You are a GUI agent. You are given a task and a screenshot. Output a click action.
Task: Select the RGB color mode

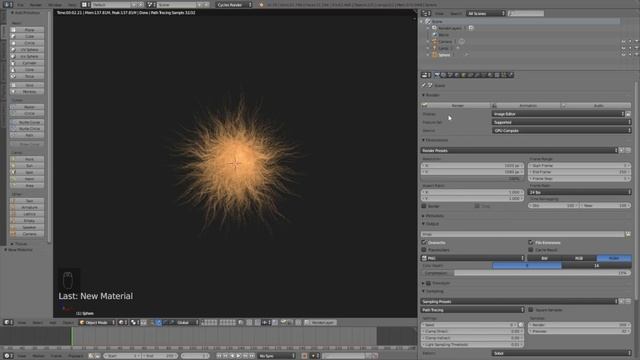579,258
